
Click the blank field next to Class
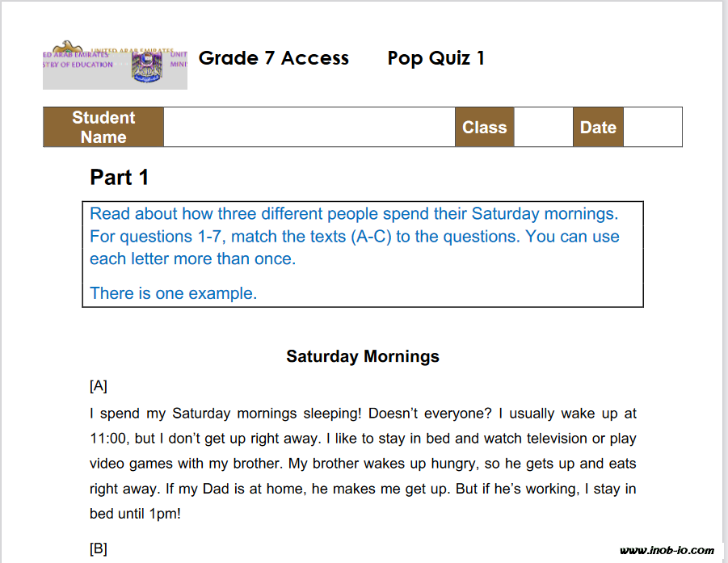(543, 128)
